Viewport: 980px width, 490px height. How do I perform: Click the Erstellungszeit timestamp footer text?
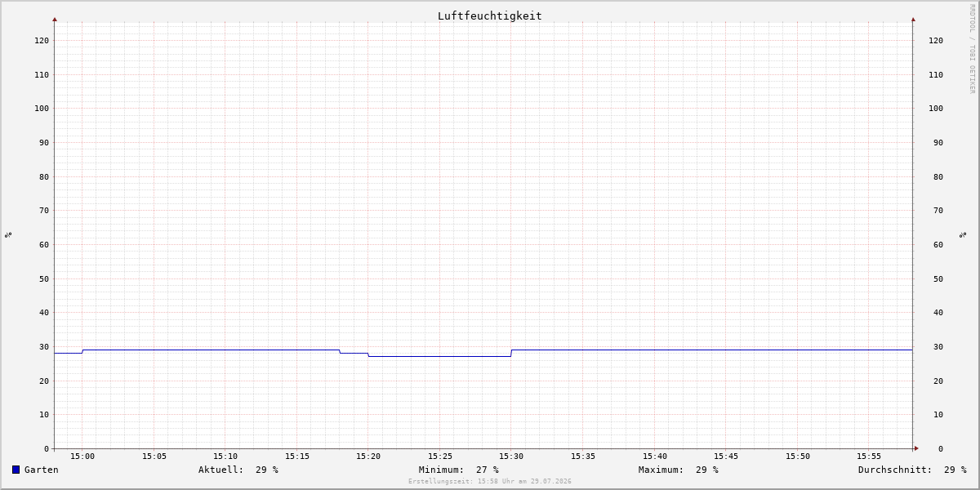click(490, 482)
